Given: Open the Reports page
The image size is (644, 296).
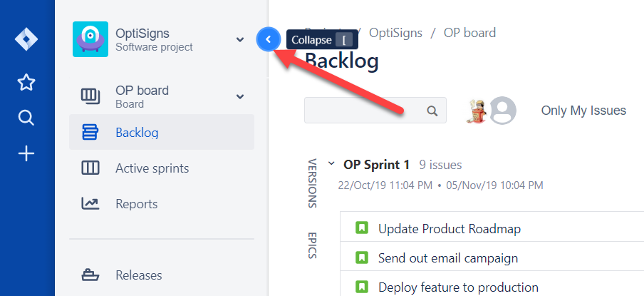Looking at the screenshot, I should tap(136, 204).
